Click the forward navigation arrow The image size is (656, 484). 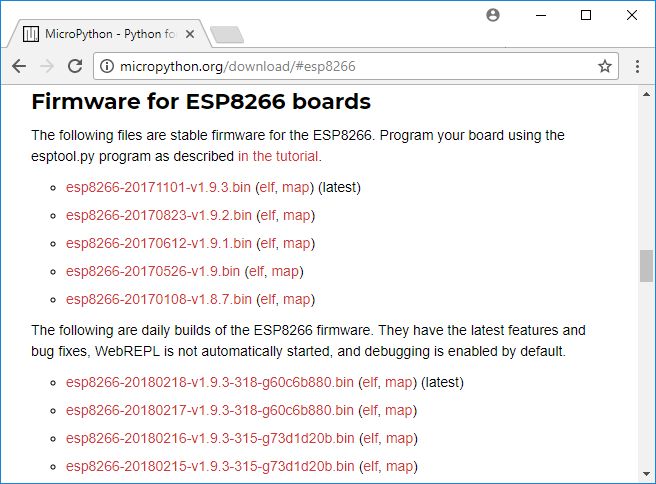(x=47, y=66)
